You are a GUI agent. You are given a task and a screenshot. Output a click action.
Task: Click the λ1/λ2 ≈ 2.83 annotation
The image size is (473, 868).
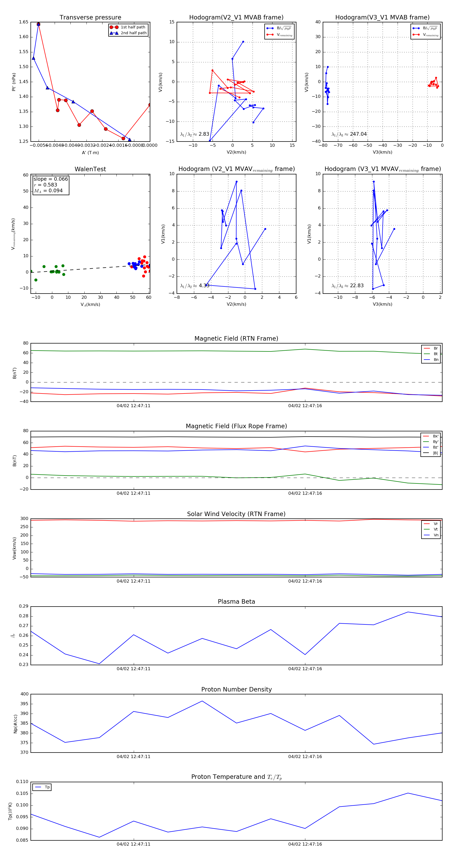(x=194, y=134)
